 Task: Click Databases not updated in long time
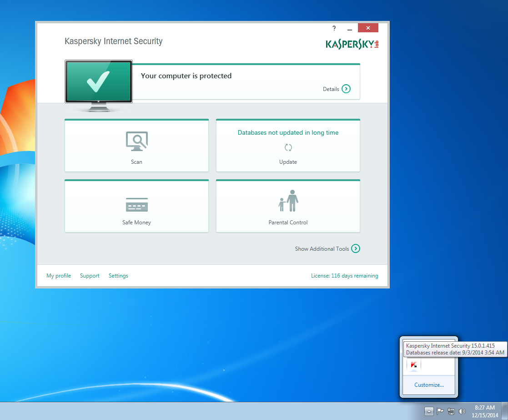point(288,132)
